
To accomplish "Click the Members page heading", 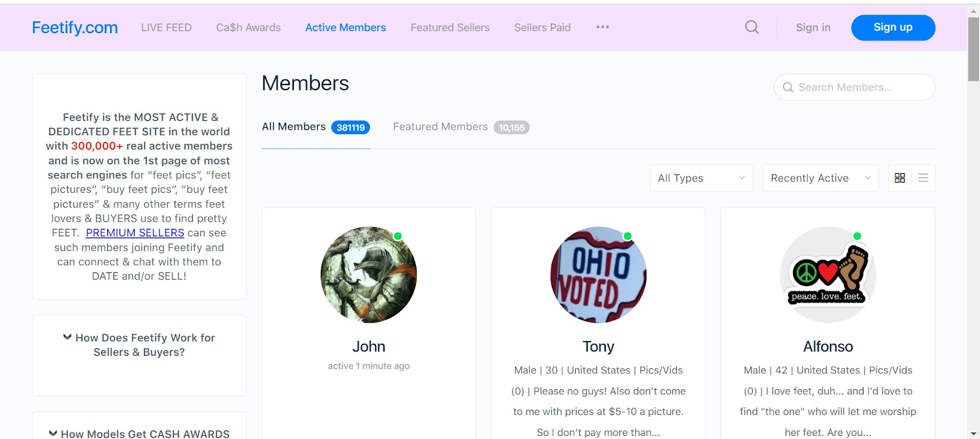I will coord(305,83).
